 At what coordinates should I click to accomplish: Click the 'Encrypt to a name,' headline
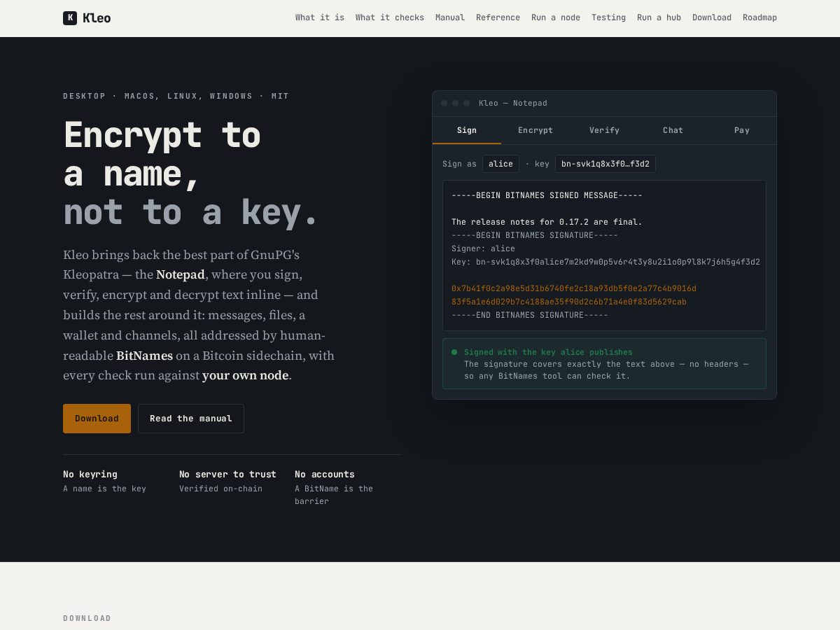(x=162, y=154)
